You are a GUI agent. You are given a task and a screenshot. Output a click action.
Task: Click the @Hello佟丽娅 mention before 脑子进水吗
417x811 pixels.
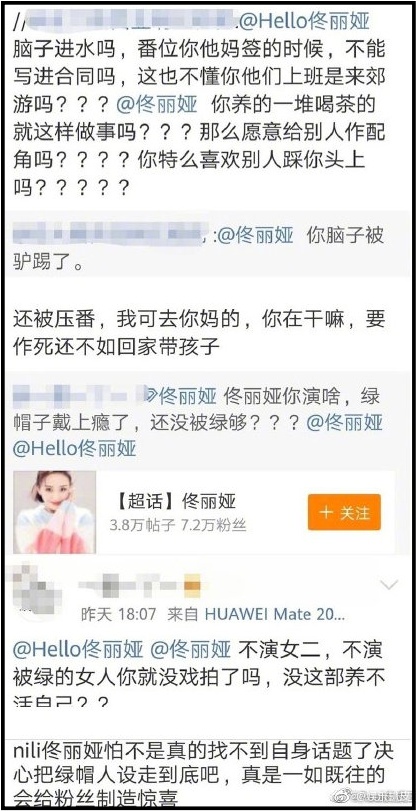click(x=303, y=21)
